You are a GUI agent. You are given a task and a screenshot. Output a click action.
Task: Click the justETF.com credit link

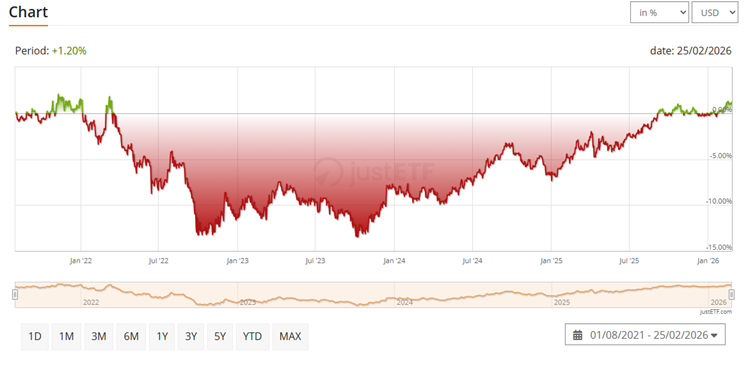(x=716, y=312)
